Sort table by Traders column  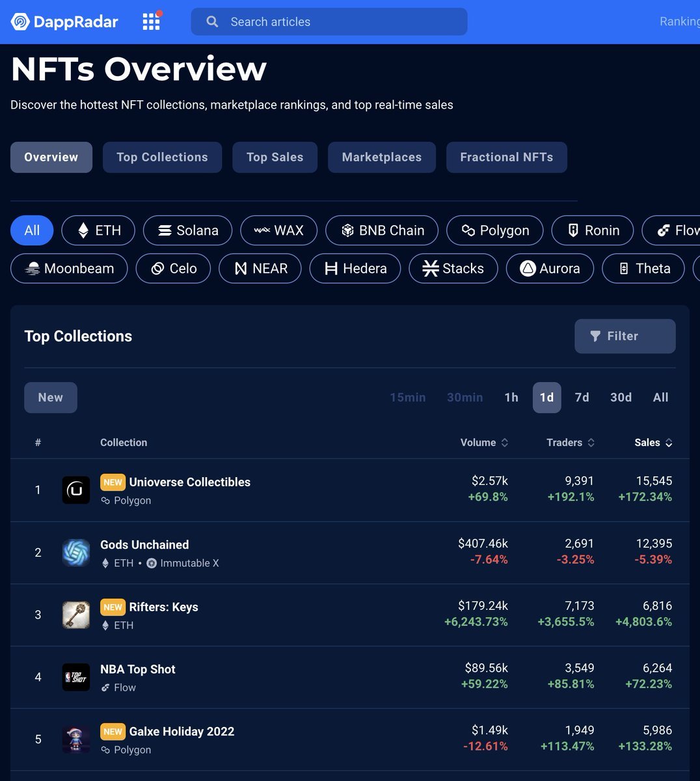tap(571, 443)
